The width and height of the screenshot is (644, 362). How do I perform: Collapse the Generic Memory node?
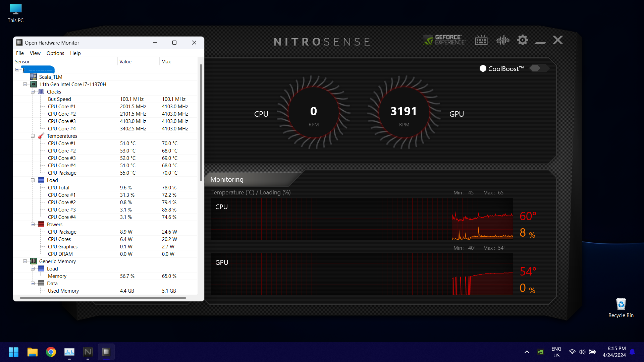point(25,261)
